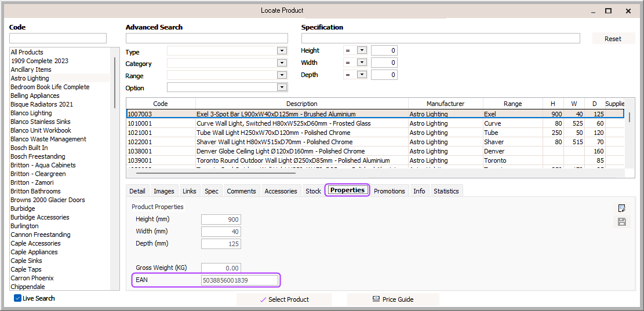The image size is (644, 311).
Task: Open the Range dropdown
Action: pyautogui.click(x=281, y=75)
